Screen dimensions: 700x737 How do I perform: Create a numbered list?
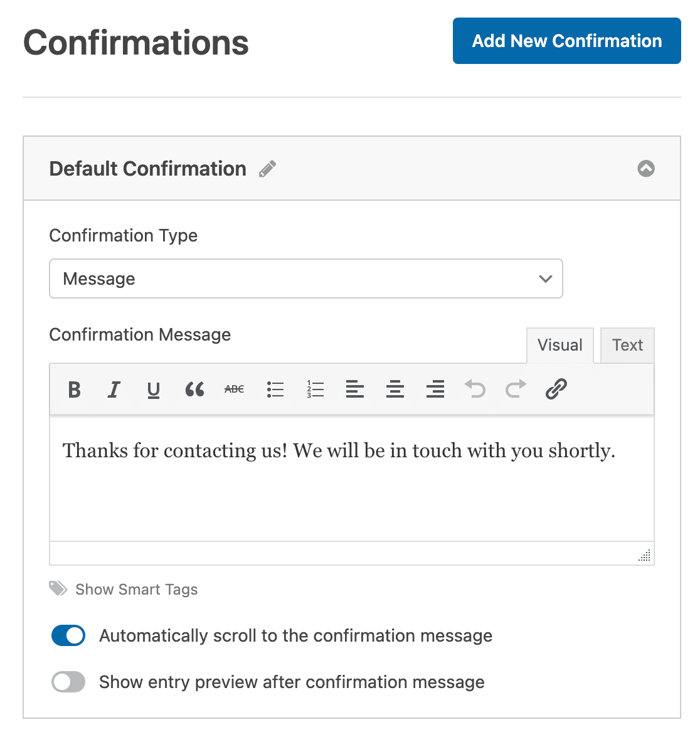315,389
